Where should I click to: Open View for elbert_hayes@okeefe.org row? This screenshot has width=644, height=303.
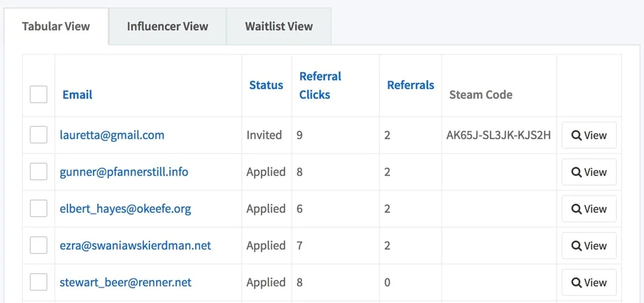[588, 209]
